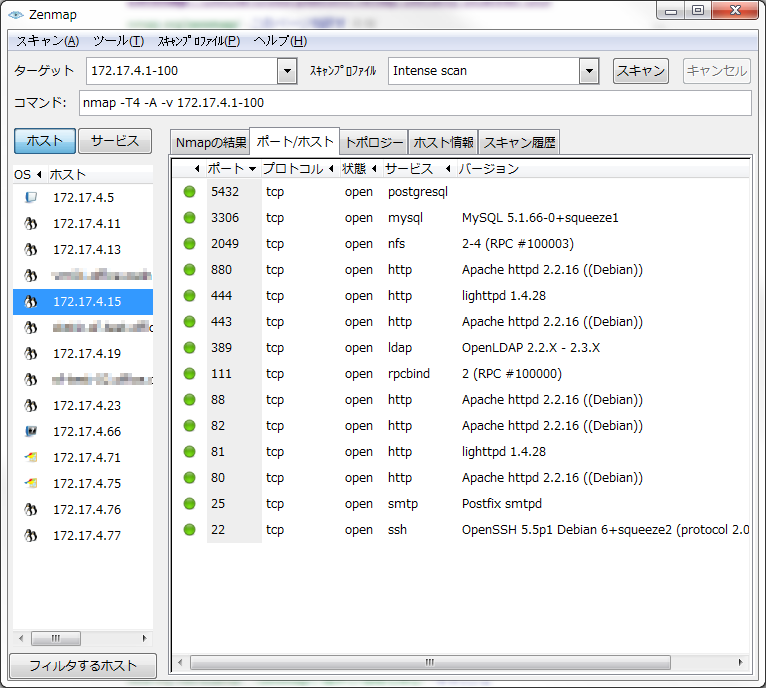Viewport: 766px width, 688px height.
Task: Click the OS icon next to host 172.17.4.66
Action: click(x=31, y=431)
